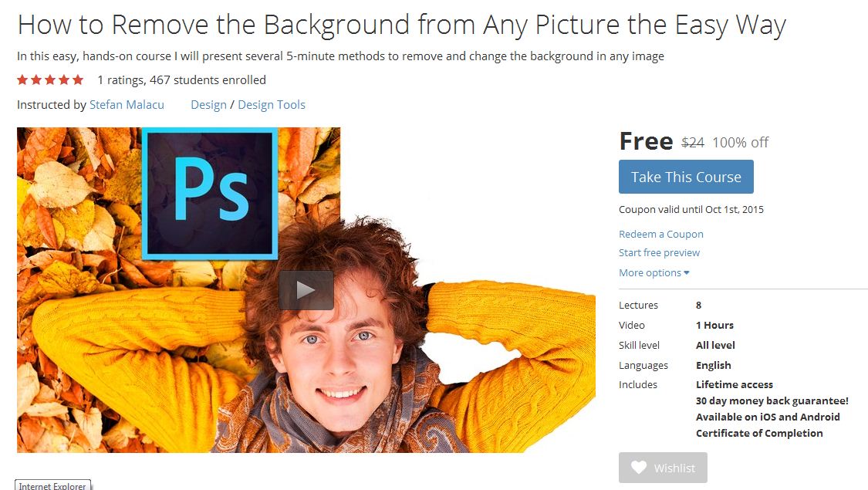Go to the Design category link
This screenshot has height=490, width=868.
click(x=208, y=105)
